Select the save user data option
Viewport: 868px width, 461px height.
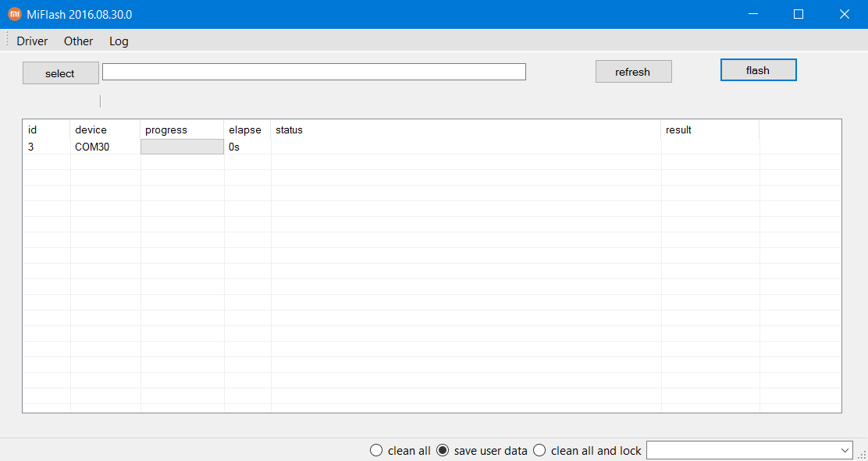pyautogui.click(x=482, y=451)
